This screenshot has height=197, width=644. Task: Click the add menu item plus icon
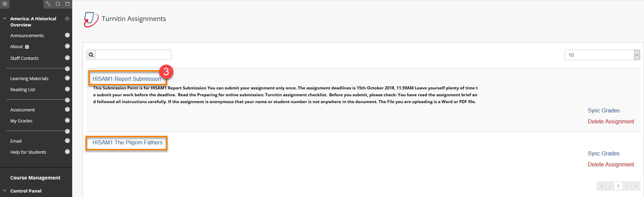[5, 4]
